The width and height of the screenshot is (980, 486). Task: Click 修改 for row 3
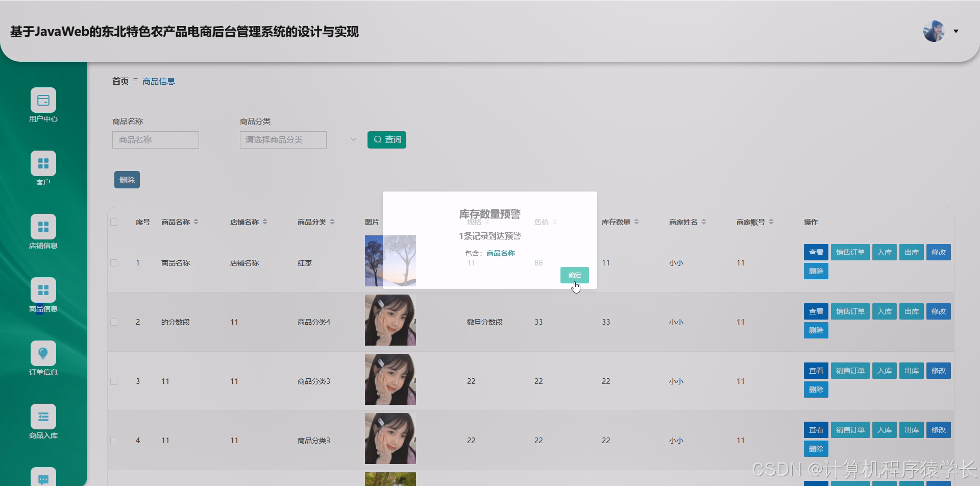point(939,371)
